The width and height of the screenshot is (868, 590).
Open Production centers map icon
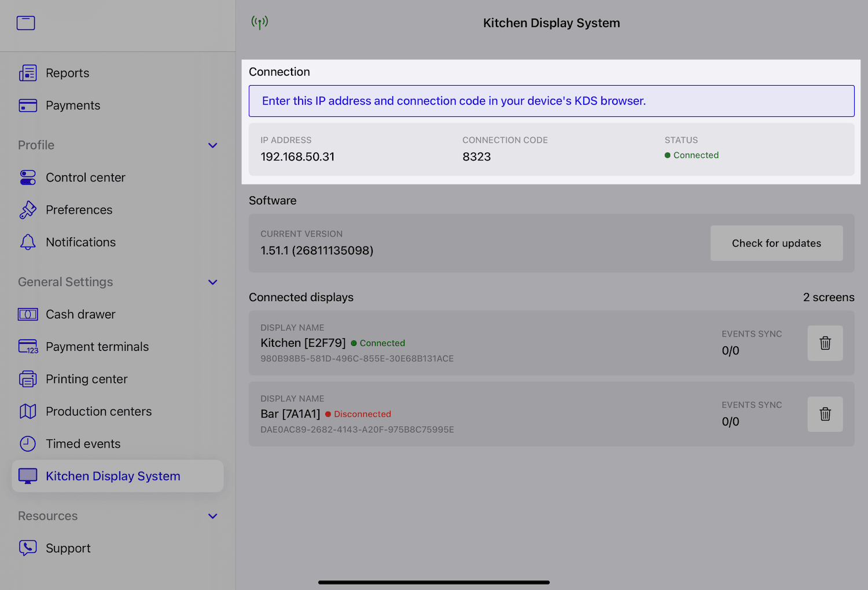point(28,412)
